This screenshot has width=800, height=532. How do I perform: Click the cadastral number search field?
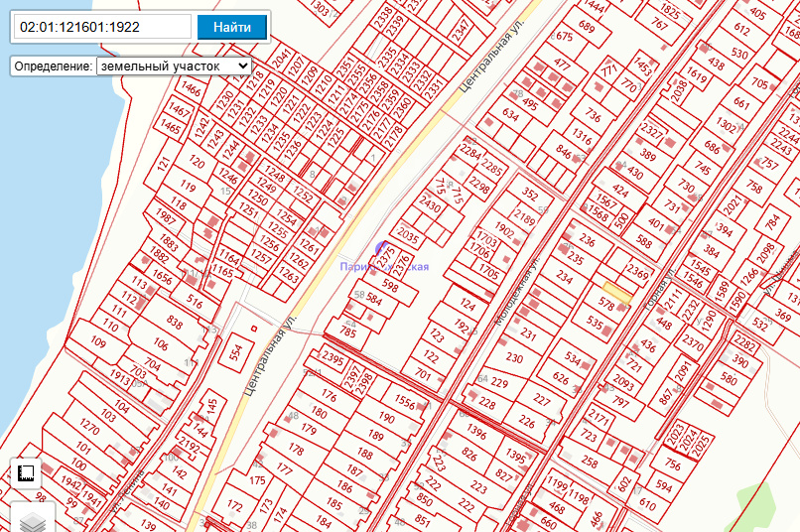click(x=102, y=27)
